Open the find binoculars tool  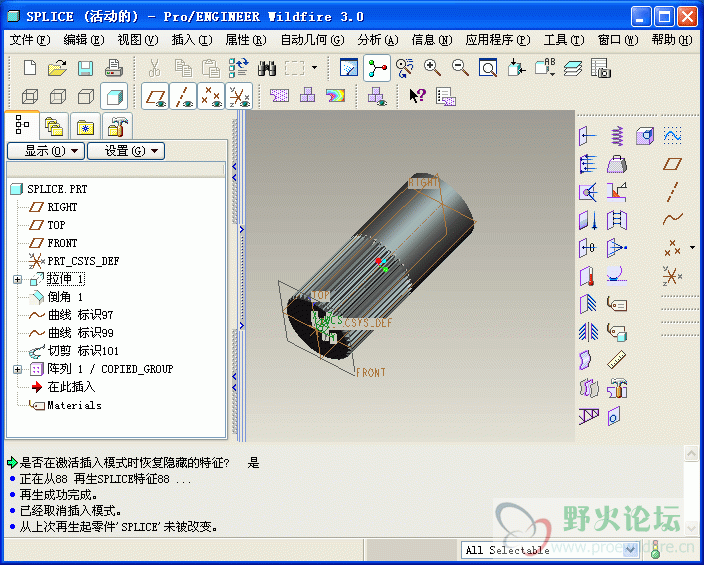tap(267, 69)
